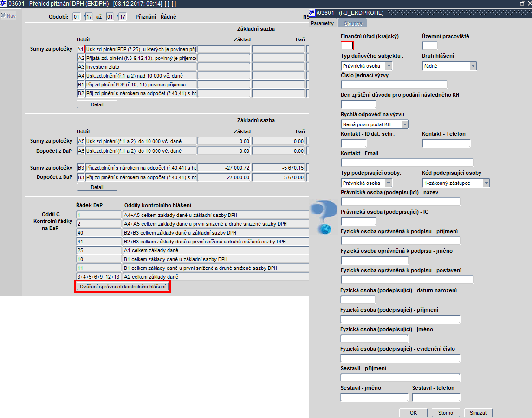Click the restore window icon at top right
532x418 pixels.
pos(523,3)
